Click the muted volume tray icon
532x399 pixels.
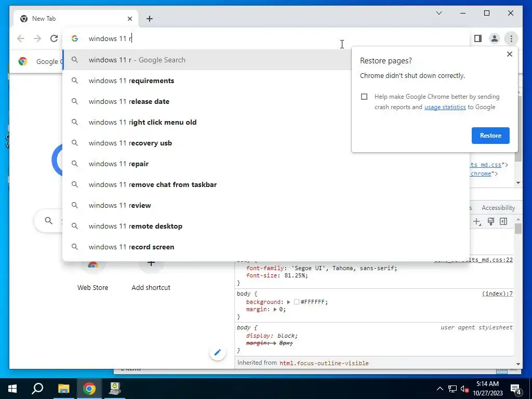click(465, 389)
